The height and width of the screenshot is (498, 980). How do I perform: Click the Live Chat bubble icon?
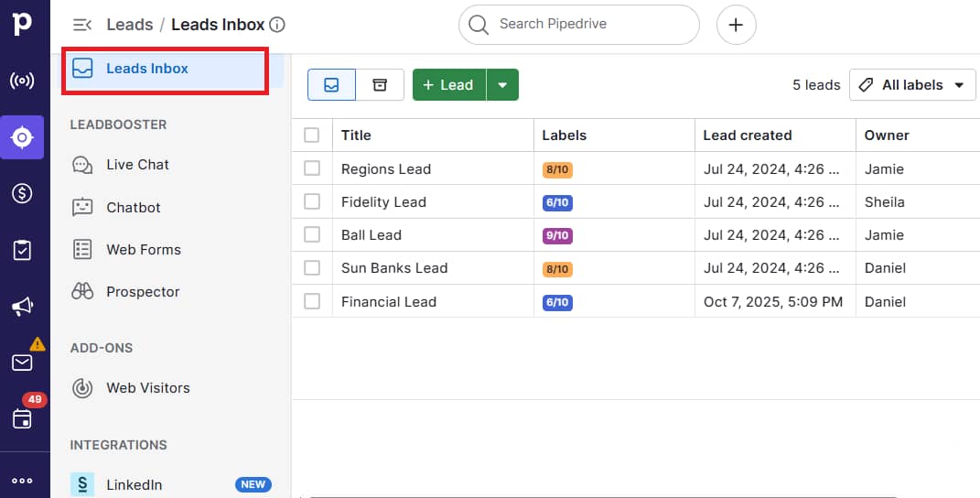point(82,165)
